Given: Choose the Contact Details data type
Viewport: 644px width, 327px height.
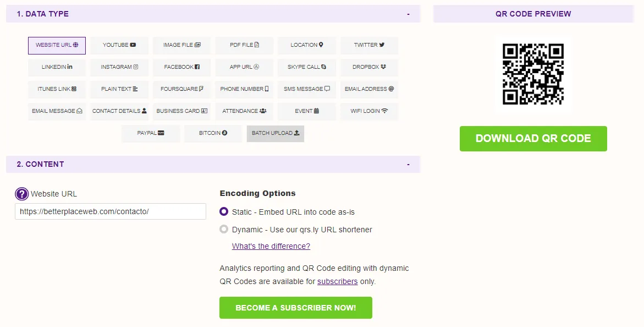Looking at the screenshot, I should pos(119,111).
